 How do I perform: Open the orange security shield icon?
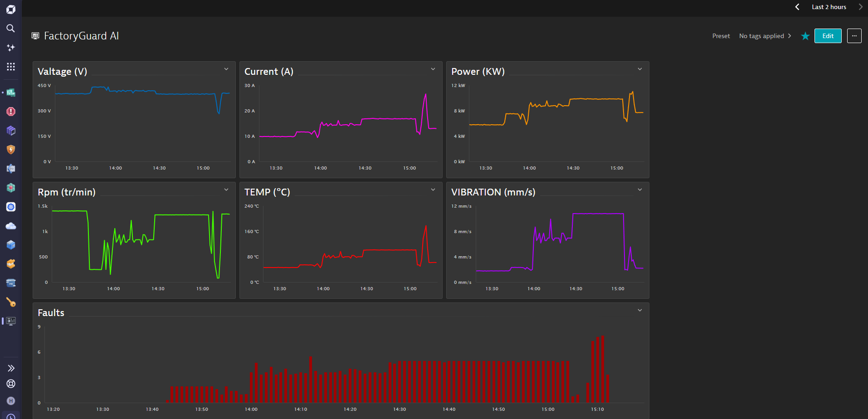[x=11, y=150]
